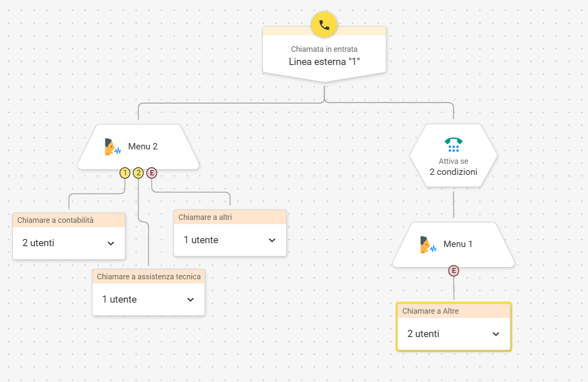Click the yellow phone icon at top
Image resolution: width=588 pixels, height=382 pixels.
[324, 25]
